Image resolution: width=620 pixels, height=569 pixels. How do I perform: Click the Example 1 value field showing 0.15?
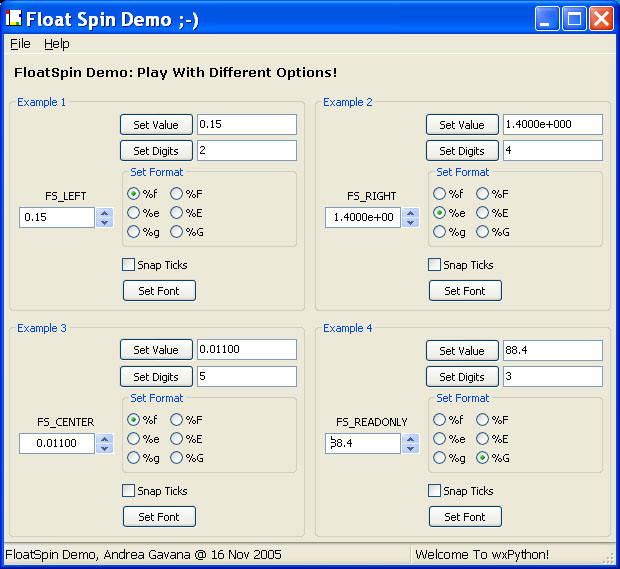point(247,125)
